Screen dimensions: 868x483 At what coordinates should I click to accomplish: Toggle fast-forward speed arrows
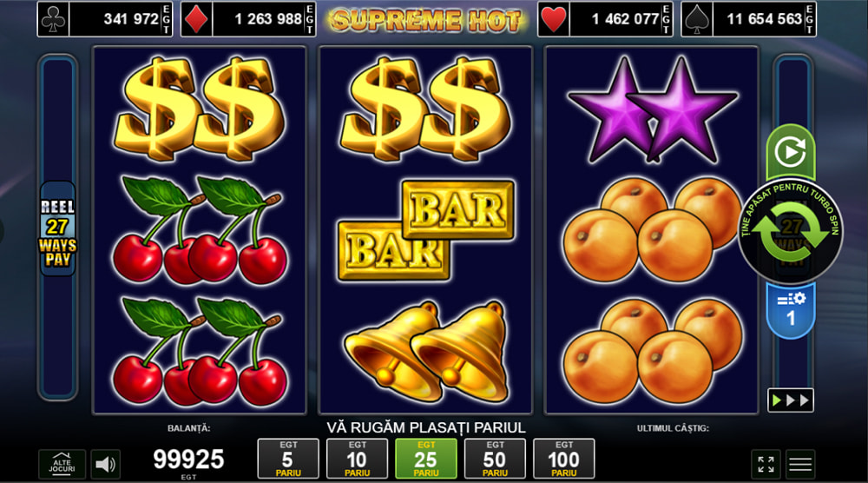pos(791,400)
